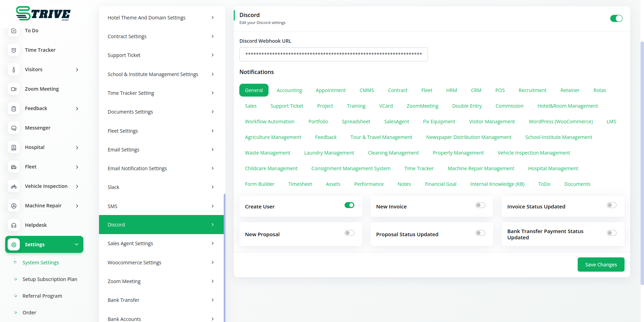The width and height of the screenshot is (644, 322).
Task: Open Zoom Meeting via its camera icon
Action: click(x=14, y=89)
